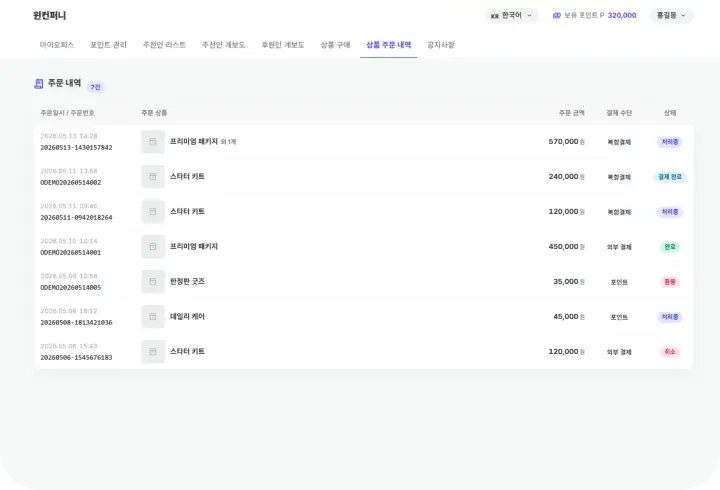The image size is (720, 490).
Task: Click order number ODEMO20260514001
Action: click(x=71, y=253)
